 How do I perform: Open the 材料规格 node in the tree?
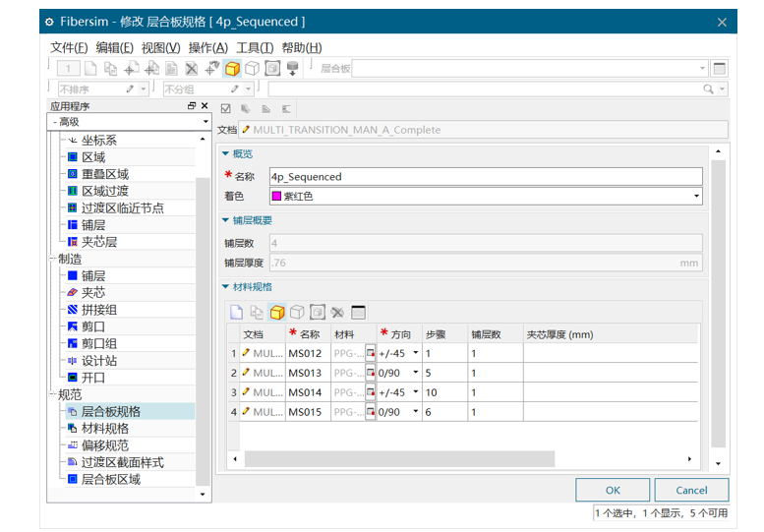[104, 429]
